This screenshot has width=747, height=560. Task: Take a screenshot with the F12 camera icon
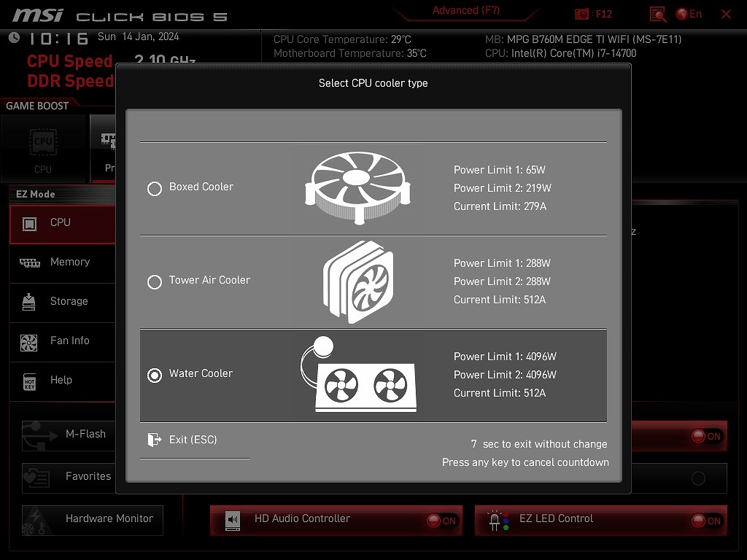581,15
